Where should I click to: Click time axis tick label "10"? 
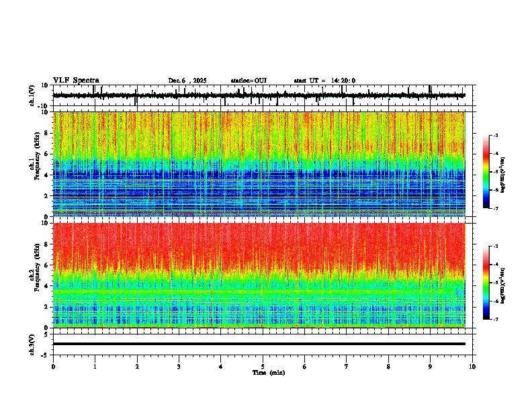[x=472, y=367]
